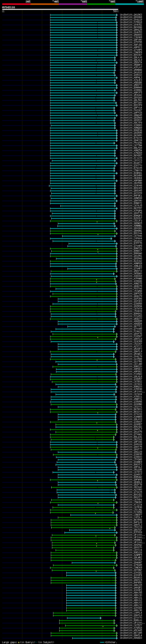Choose the UniRef100_O65860 entry

click(x=131, y=273)
